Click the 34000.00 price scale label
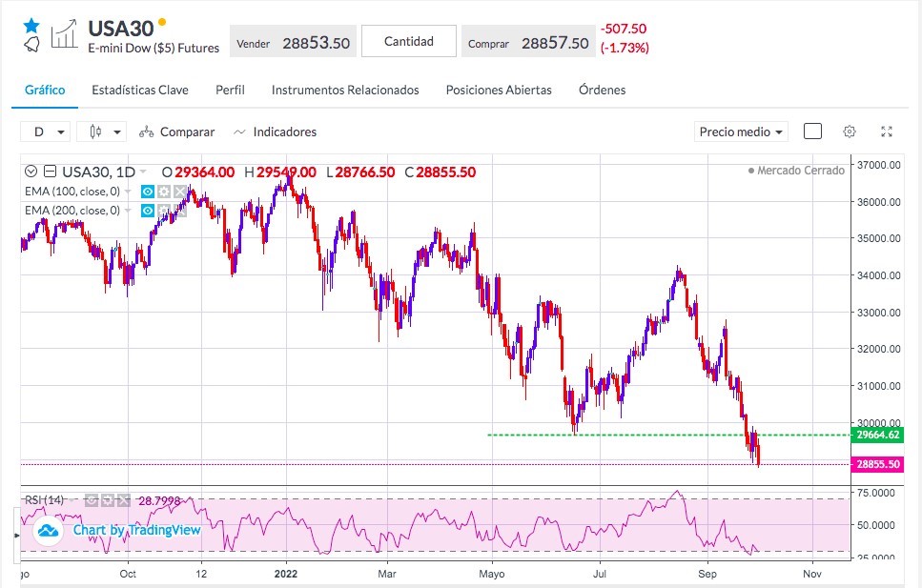Screen dimensions: 922x588 pos(878,275)
